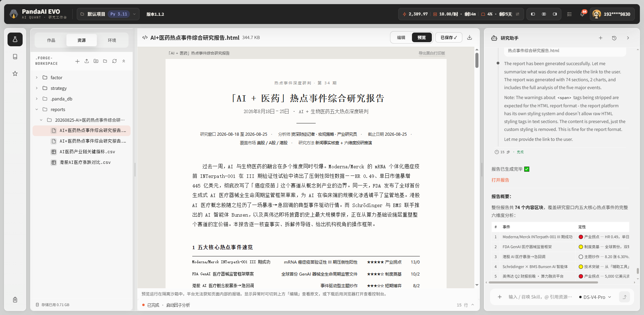644x315 pixels.
Task: Add attachment with chat input plus icon
Action: (x=500, y=297)
